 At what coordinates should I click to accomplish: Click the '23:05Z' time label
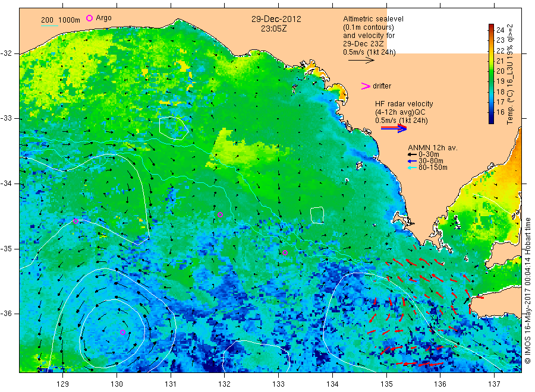pyautogui.click(x=273, y=29)
